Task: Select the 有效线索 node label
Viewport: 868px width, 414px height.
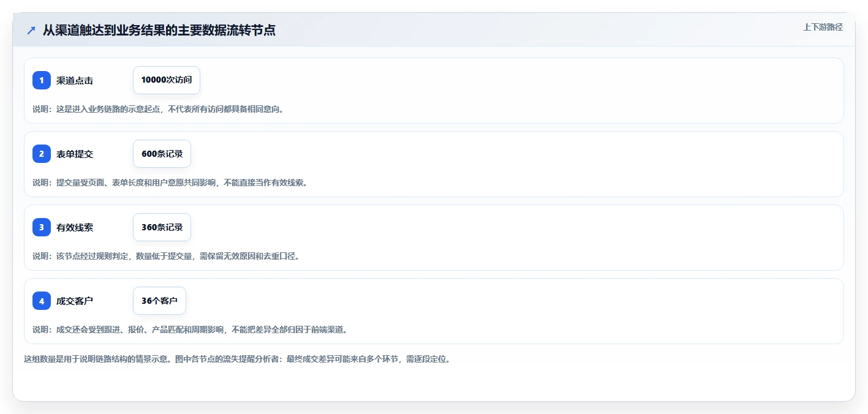Action: pos(75,227)
